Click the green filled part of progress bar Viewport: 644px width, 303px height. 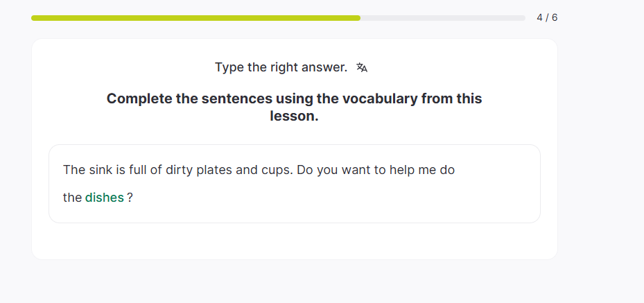point(195,18)
